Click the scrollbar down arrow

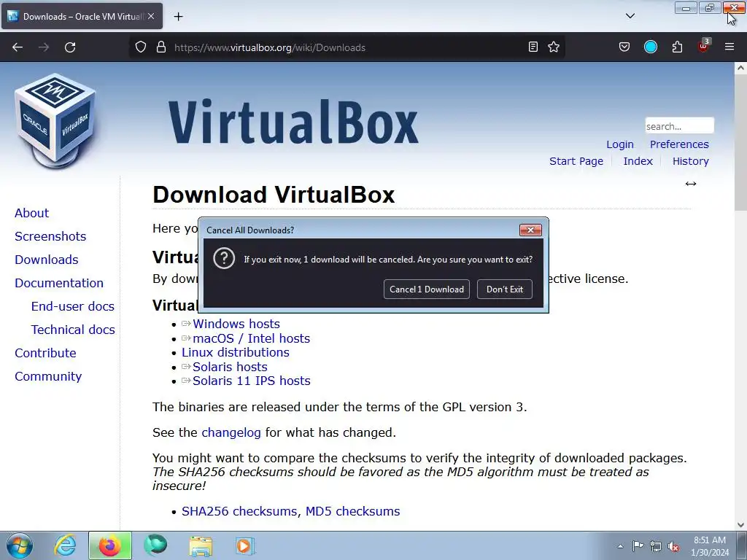pos(740,525)
